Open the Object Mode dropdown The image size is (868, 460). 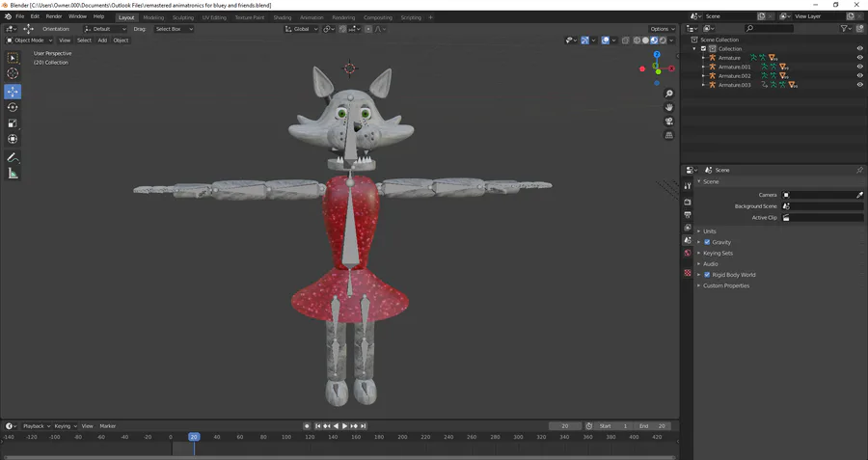point(29,40)
